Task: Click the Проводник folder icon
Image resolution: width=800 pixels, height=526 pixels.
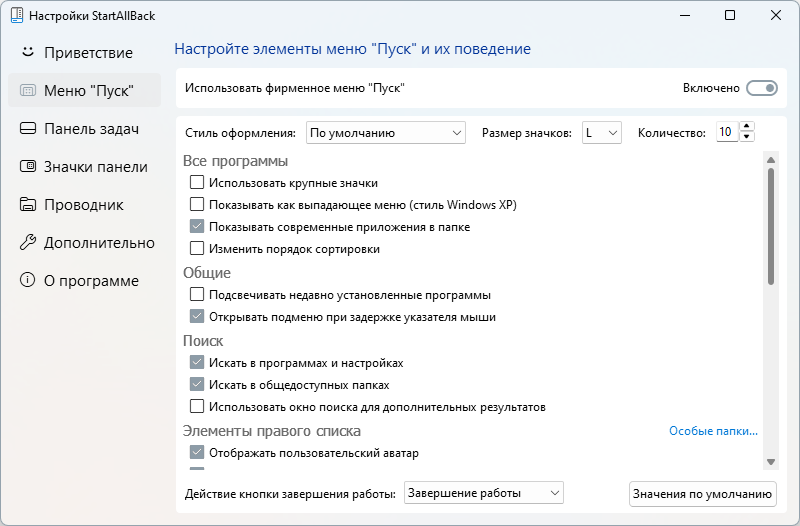Action: pos(28,204)
